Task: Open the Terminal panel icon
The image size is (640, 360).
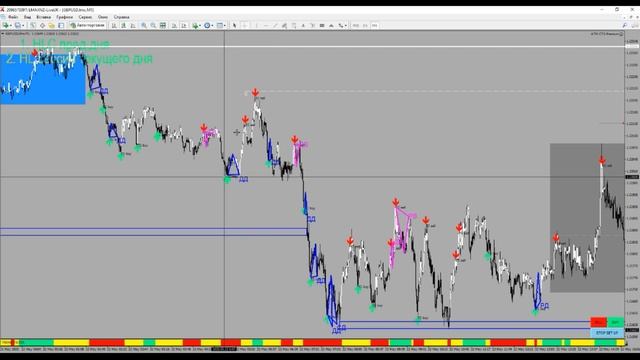Action: (61, 25)
